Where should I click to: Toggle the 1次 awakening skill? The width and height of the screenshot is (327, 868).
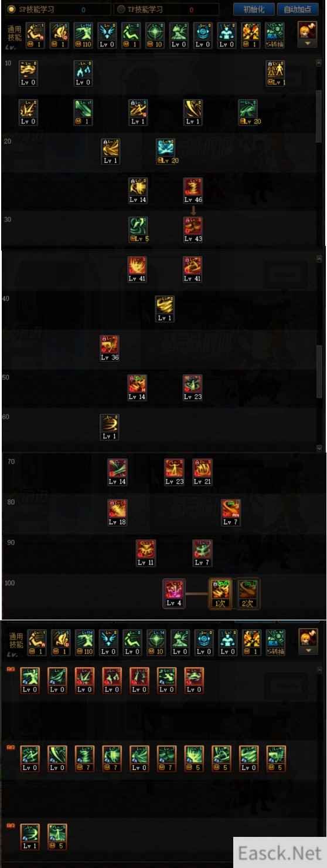(x=220, y=593)
